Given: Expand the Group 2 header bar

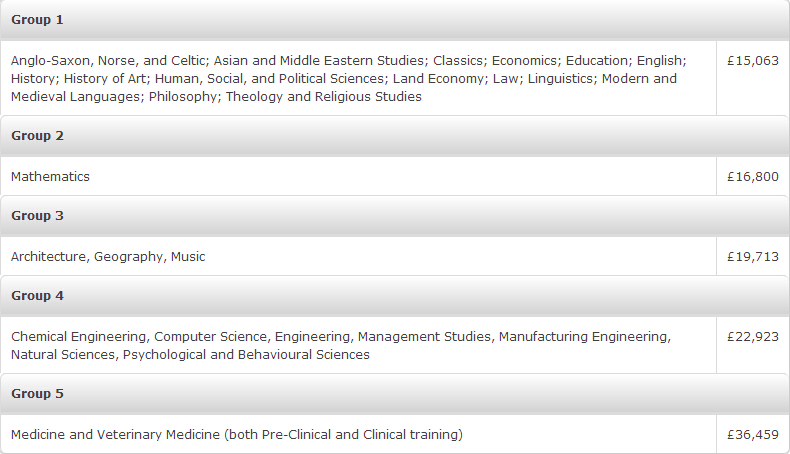Looking at the screenshot, I should 395,136.
